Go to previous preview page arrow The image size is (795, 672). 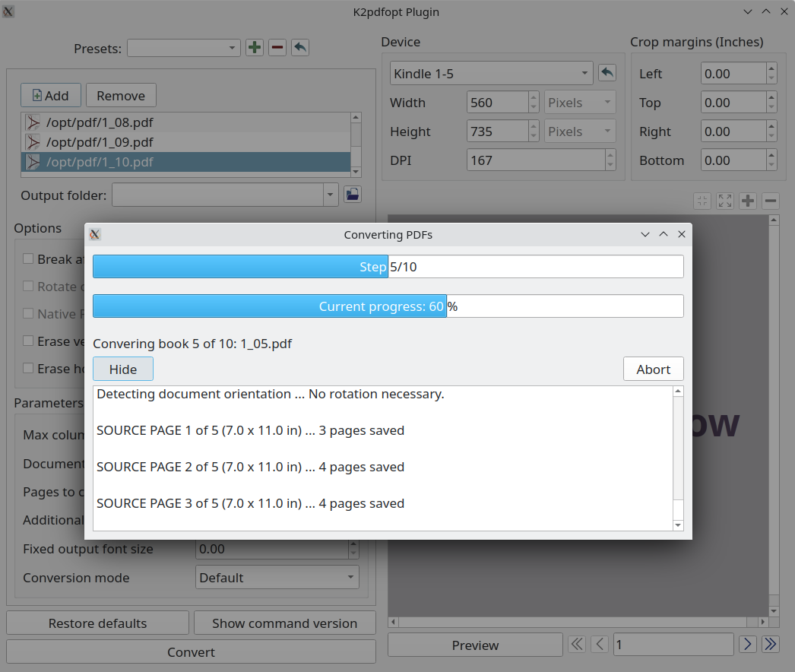pyautogui.click(x=600, y=644)
